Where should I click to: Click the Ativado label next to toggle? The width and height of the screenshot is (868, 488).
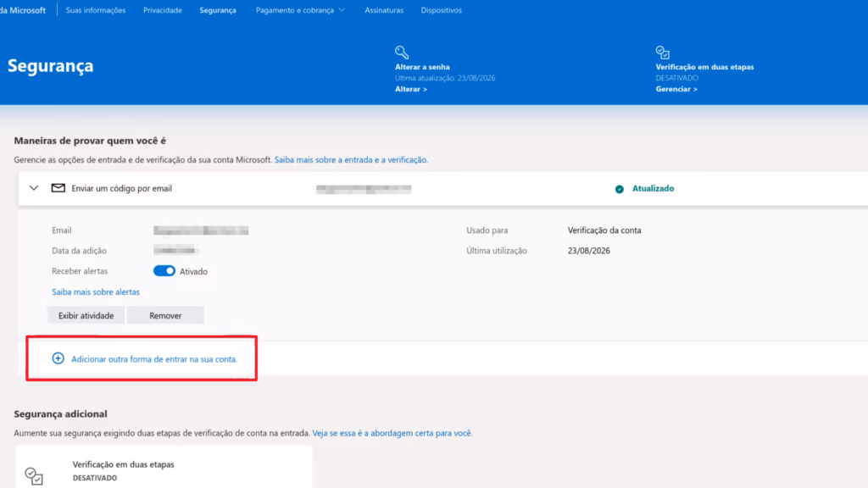pyautogui.click(x=194, y=271)
